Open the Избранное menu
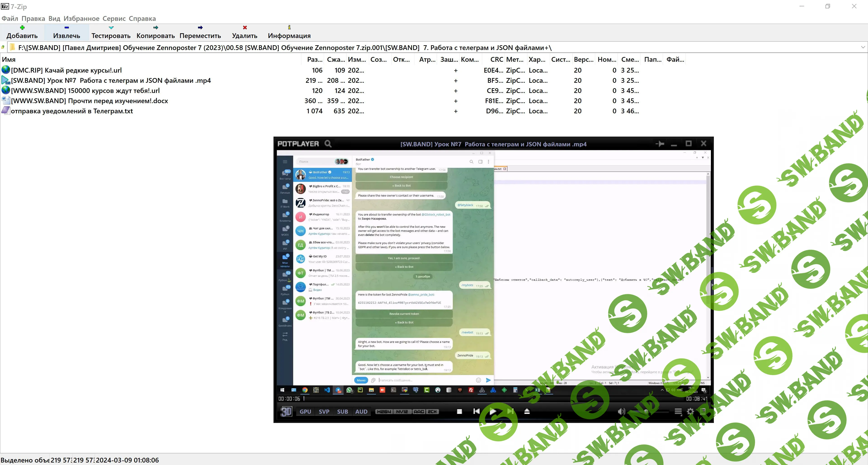868x465 pixels. (x=81, y=19)
